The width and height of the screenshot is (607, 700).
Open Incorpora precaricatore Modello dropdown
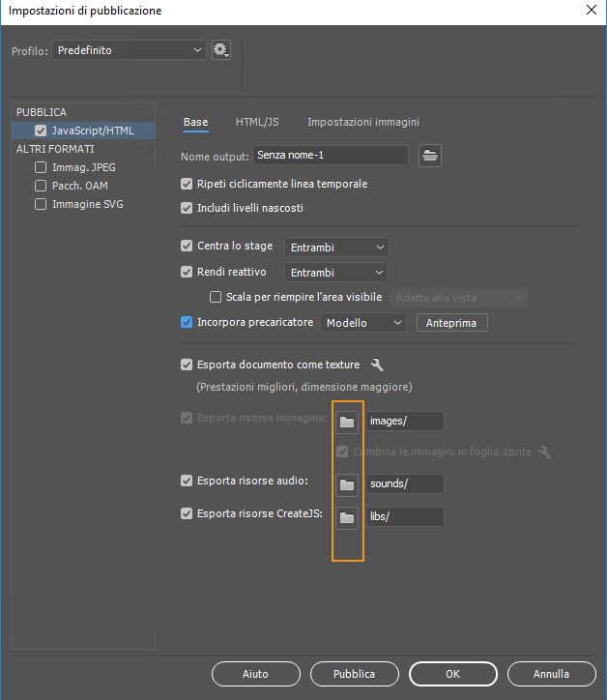(x=363, y=323)
